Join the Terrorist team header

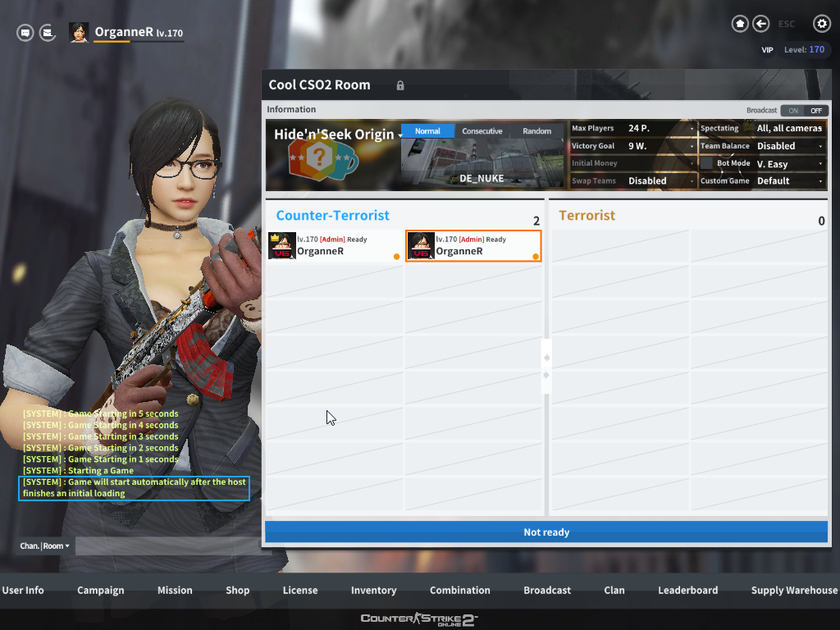[587, 216]
